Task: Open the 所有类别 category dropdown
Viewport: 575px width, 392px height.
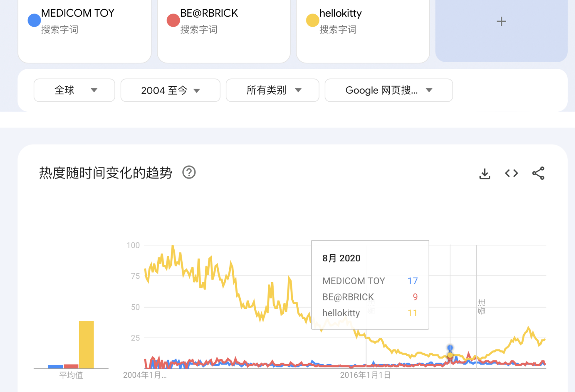Action: pos(272,90)
